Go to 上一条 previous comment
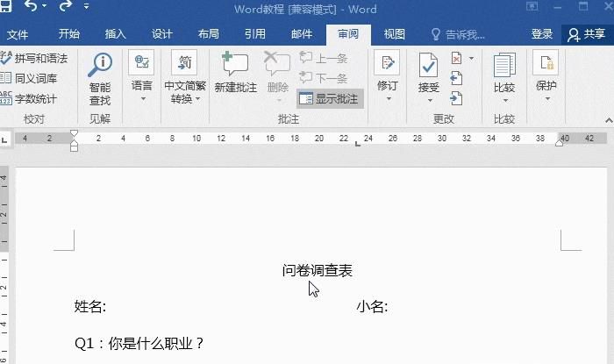 click(324, 58)
